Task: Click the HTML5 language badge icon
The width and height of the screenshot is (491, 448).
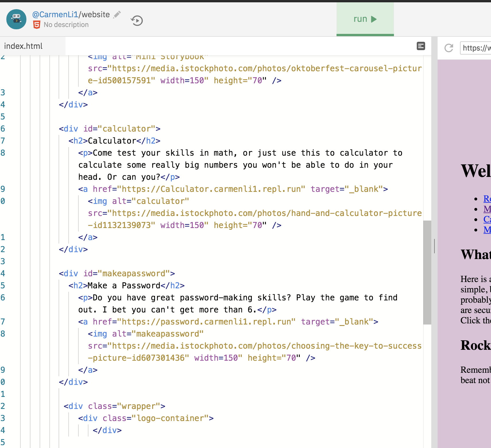Action: point(37,25)
